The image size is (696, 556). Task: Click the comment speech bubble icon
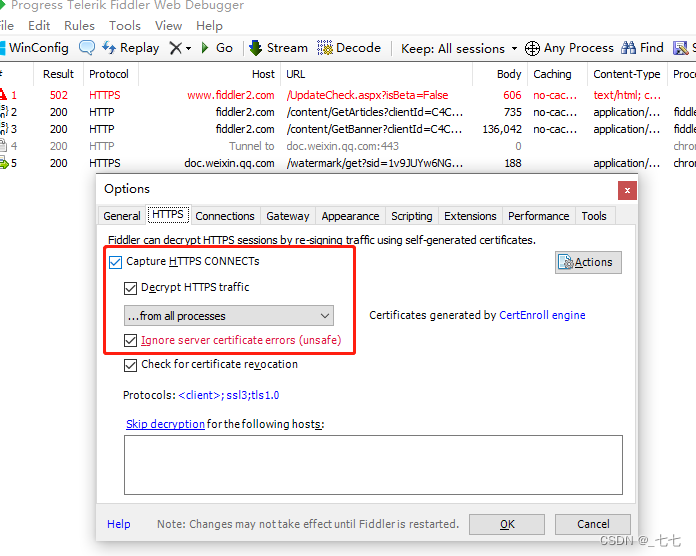(x=87, y=47)
